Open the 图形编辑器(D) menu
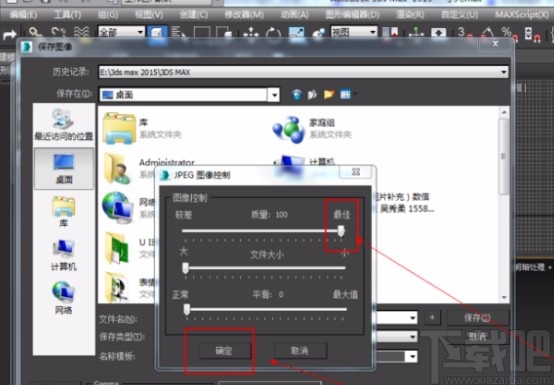Image resolution: width=554 pixels, height=385 pixels. [353, 15]
